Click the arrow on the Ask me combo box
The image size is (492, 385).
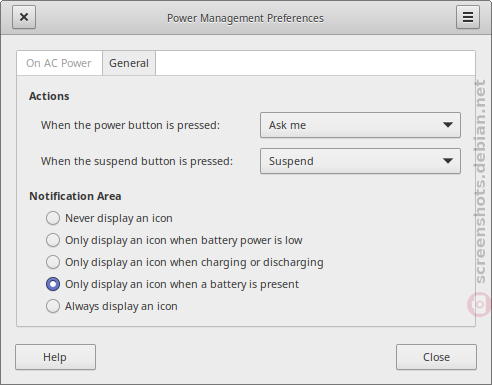[x=448, y=125]
